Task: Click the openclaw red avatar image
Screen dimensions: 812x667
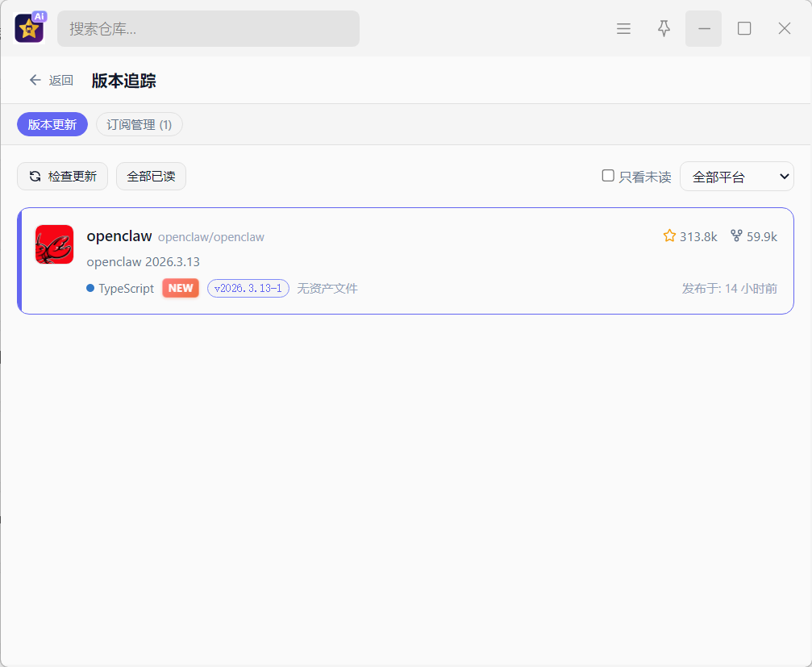Action: point(54,244)
